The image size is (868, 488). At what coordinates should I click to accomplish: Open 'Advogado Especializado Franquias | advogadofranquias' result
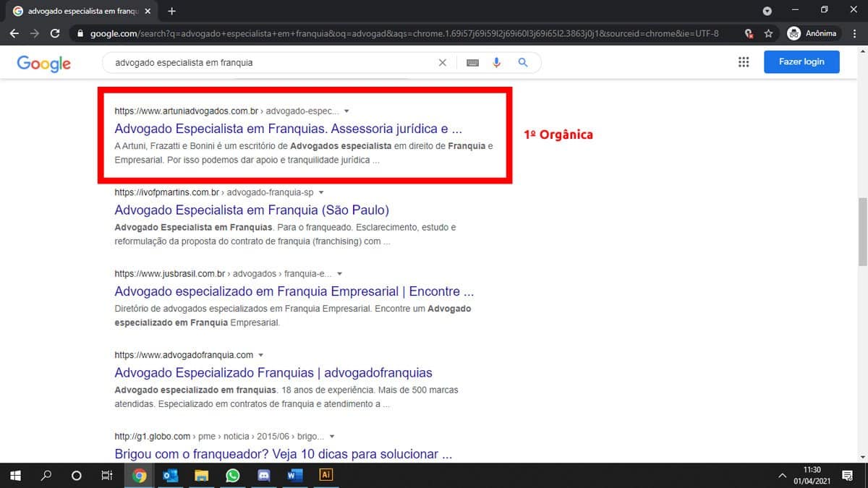pyautogui.click(x=273, y=373)
